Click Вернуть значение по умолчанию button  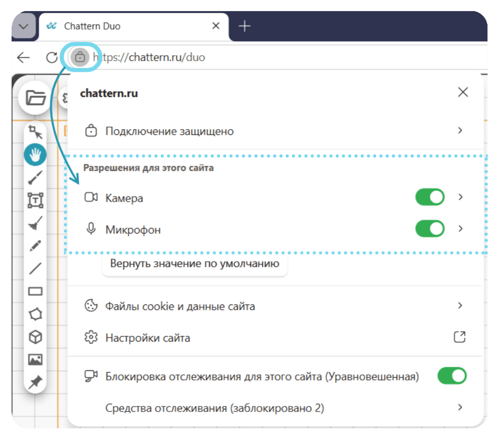pyautogui.click(x=195, y=264)
